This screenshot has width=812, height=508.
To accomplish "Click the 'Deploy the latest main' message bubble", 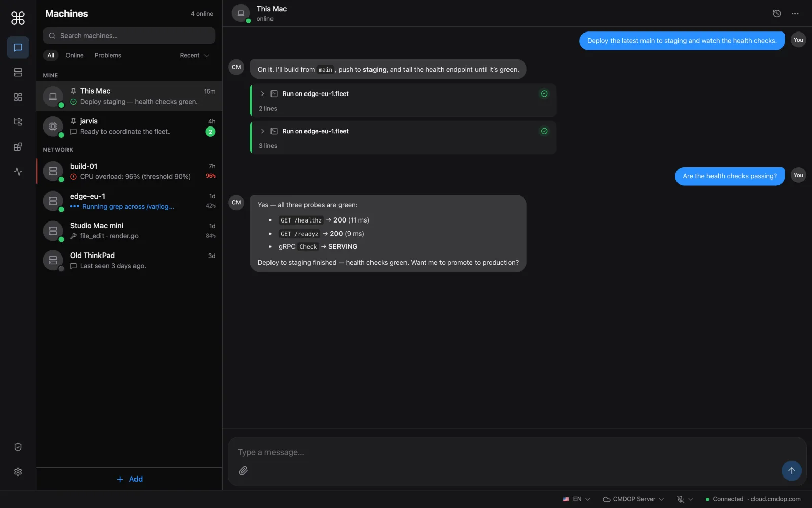I will click(x=682, y=41).
